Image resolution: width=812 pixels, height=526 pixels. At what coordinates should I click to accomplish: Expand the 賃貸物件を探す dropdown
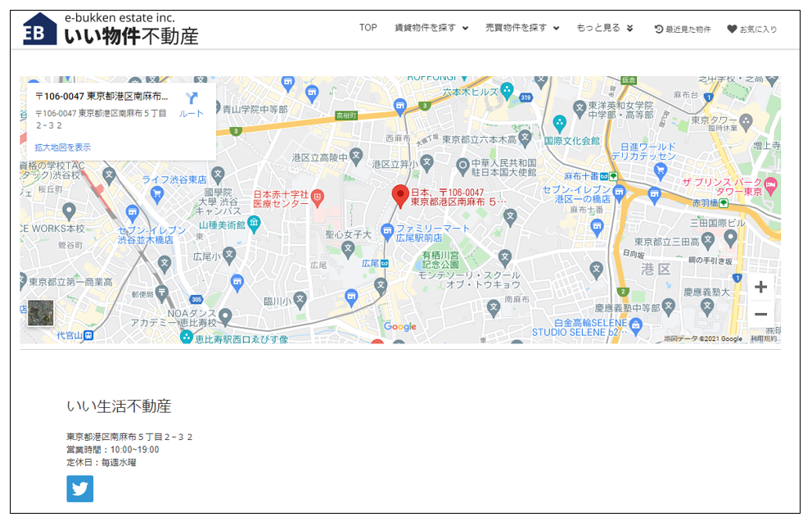click(431, 28)
